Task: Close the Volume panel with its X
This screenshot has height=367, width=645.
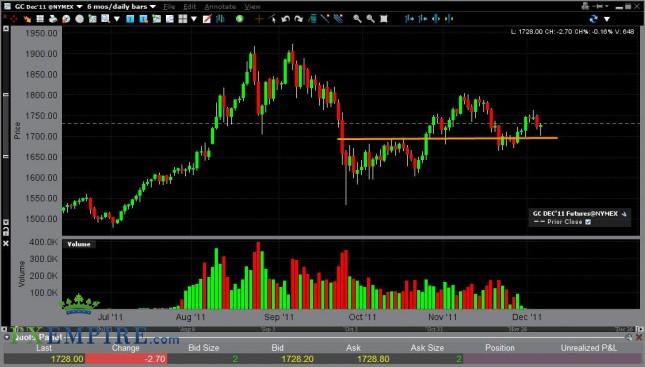Action: tap(6, 243)
